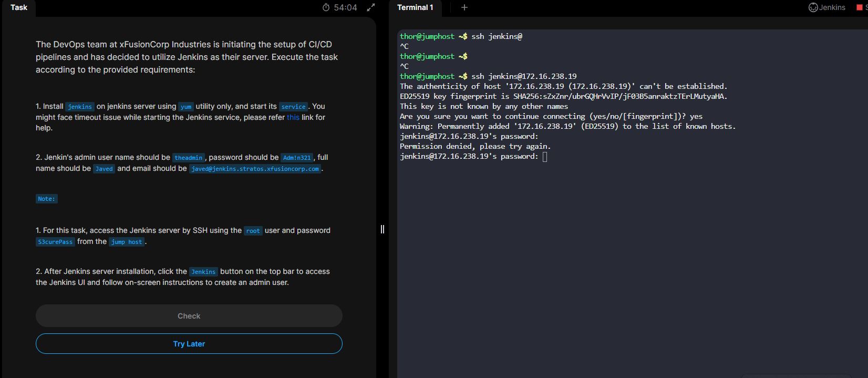Click the ED25519 key fingerprint line
Screen dimensions: 868x378
[x=563, y=96]
